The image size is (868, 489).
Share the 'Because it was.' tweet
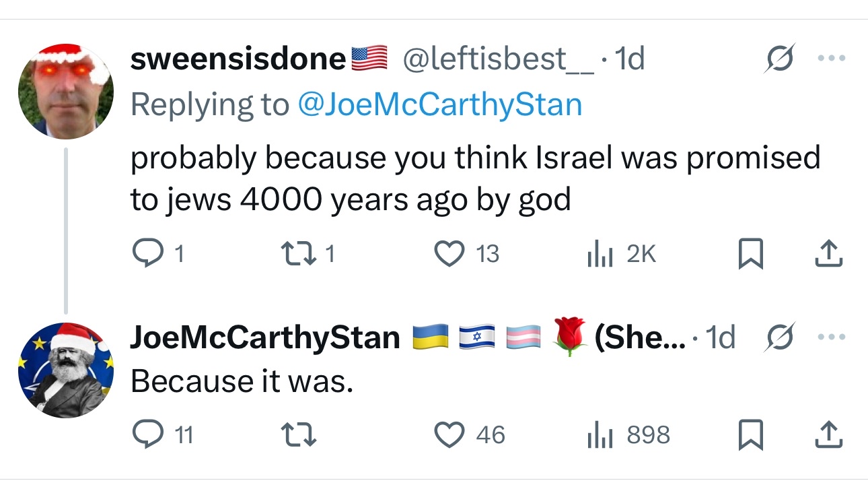829,435
